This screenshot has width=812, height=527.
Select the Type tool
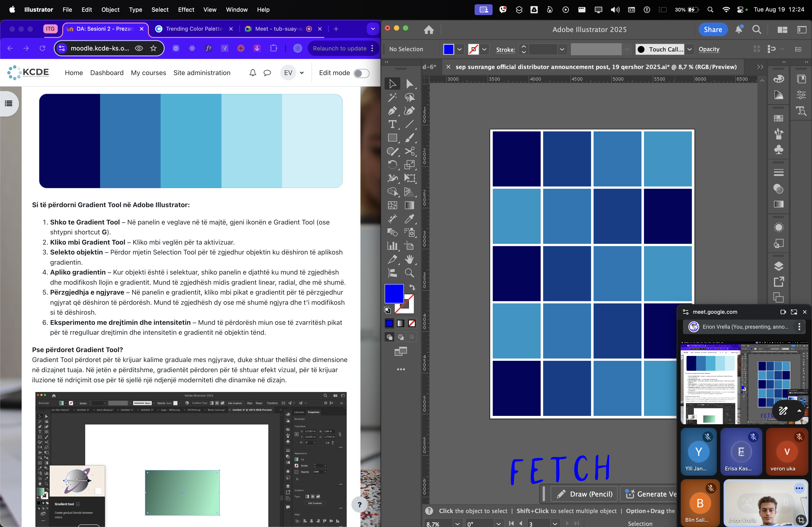point(392,124)
